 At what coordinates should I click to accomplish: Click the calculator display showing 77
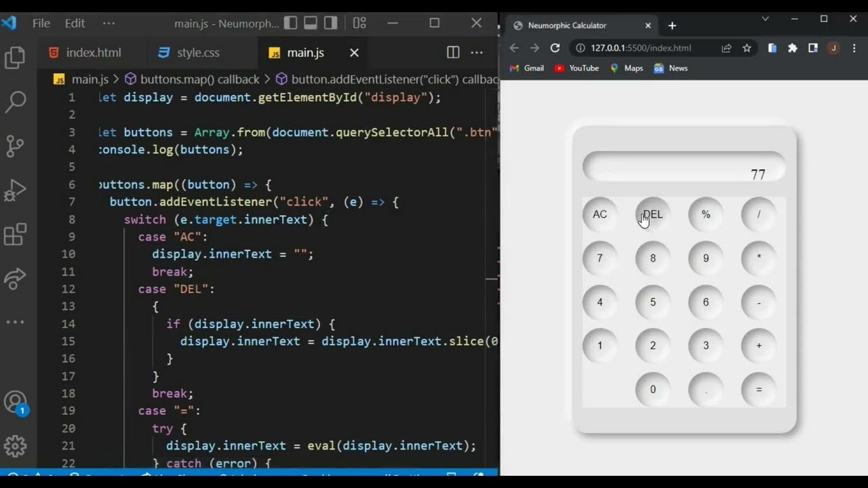click(x=684, y=167)
